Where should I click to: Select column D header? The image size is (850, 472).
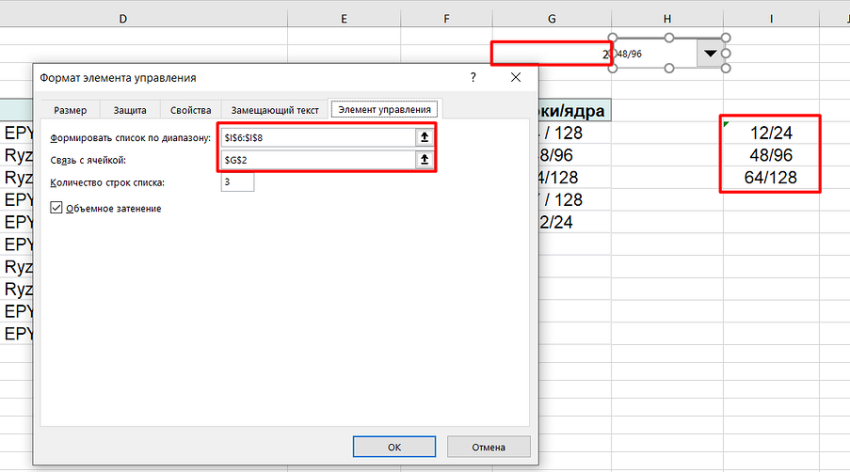[x=122, y=19]
